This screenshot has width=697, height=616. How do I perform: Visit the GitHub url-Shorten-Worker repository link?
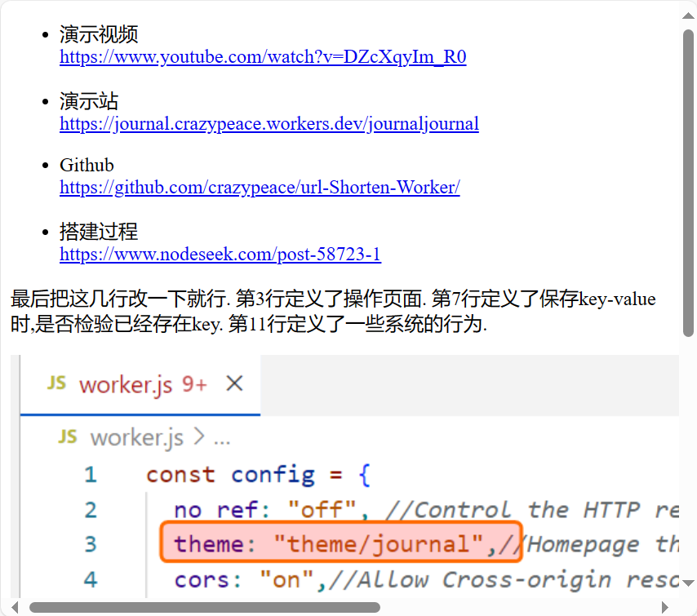click(x=260, y=188)
